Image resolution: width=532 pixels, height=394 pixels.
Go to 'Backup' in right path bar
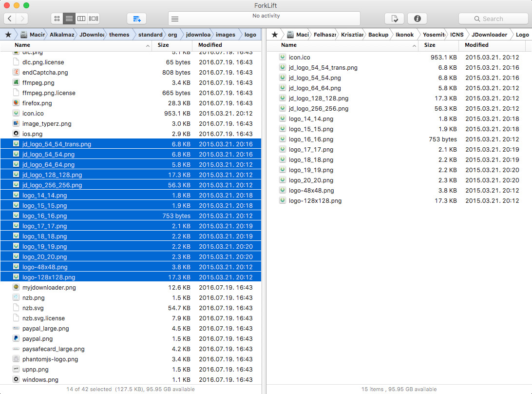[379, 35]
